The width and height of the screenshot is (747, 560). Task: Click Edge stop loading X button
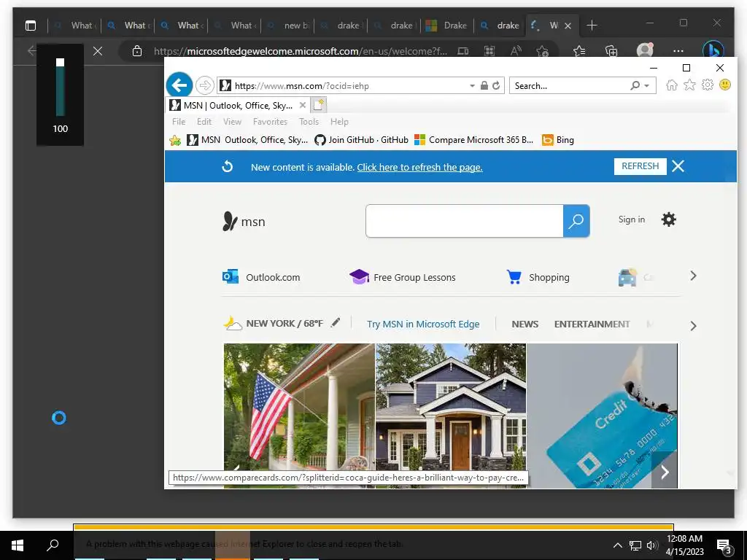coord(98,51)
